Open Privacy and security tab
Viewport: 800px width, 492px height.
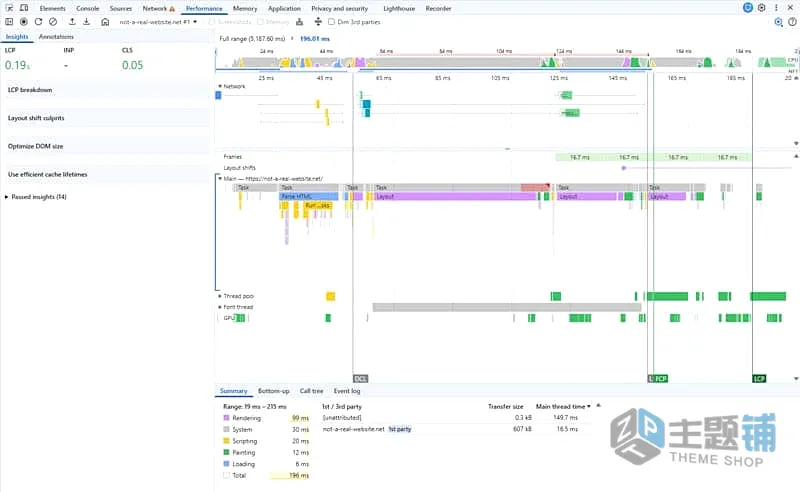coord(339,9)
